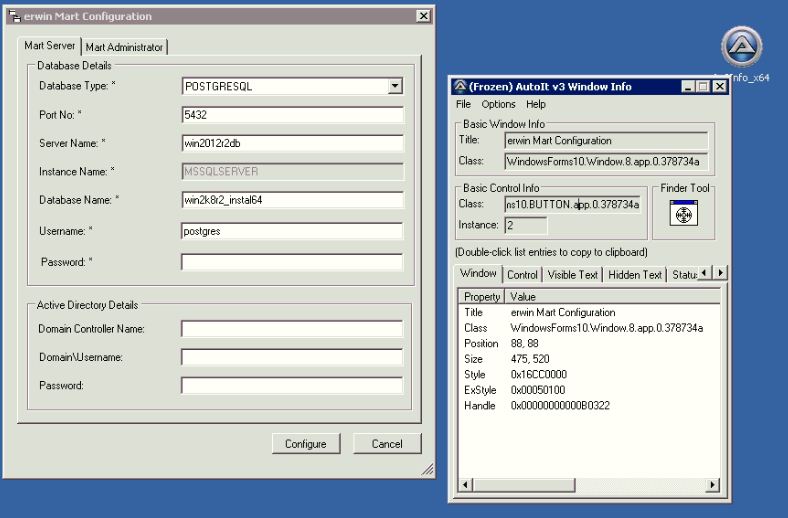Open the File menu in AutoIt Window Info
Image resolution: width=788 pixels, height=518 pixels.
[x=463, y=104]
